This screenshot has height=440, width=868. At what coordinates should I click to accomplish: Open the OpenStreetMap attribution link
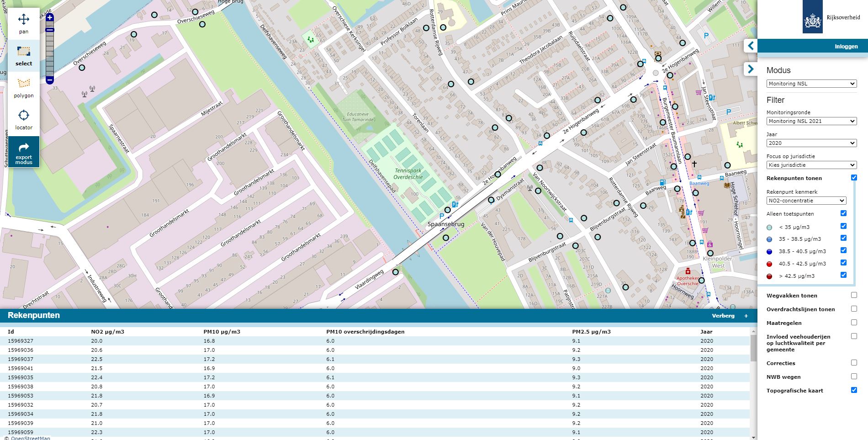pyautogui.click(x=31, y=438)
